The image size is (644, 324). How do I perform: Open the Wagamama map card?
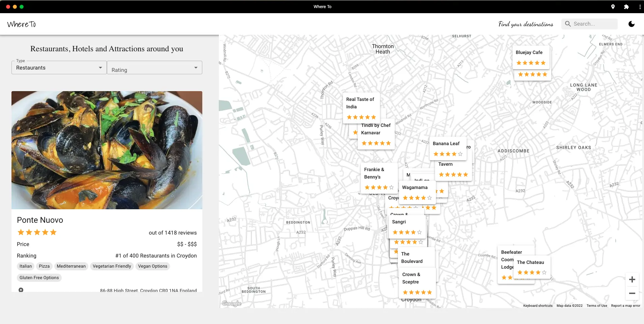417,192
